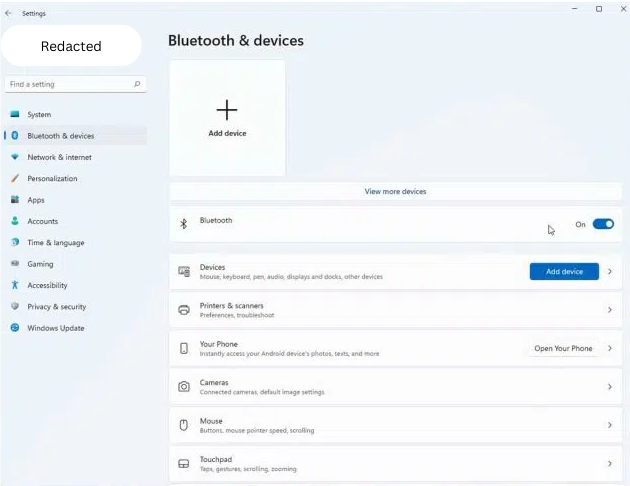The height and width of the screenshot is (486, 630).
Task: Click the Bluetooth symbol icon in the Bluetooth row
Action: point(183,224)
